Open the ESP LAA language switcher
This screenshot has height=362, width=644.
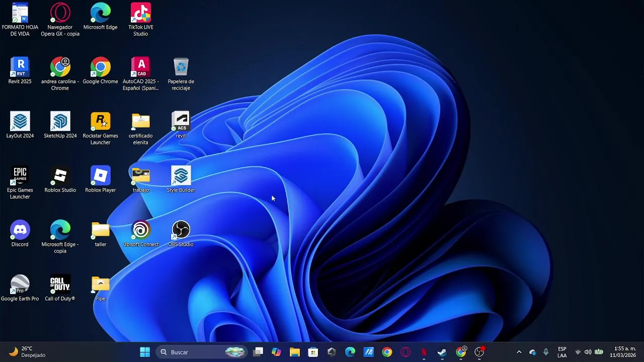(562, 352)
